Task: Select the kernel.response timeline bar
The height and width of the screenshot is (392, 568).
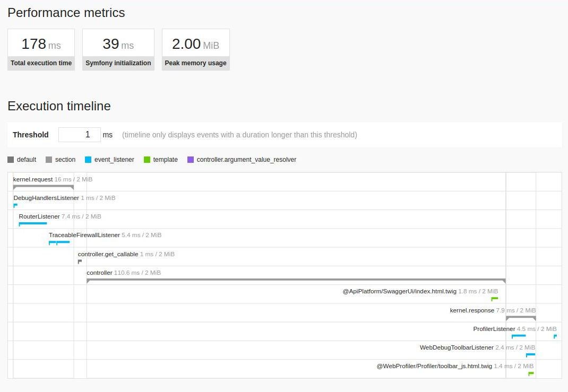Action: (521, 318)
